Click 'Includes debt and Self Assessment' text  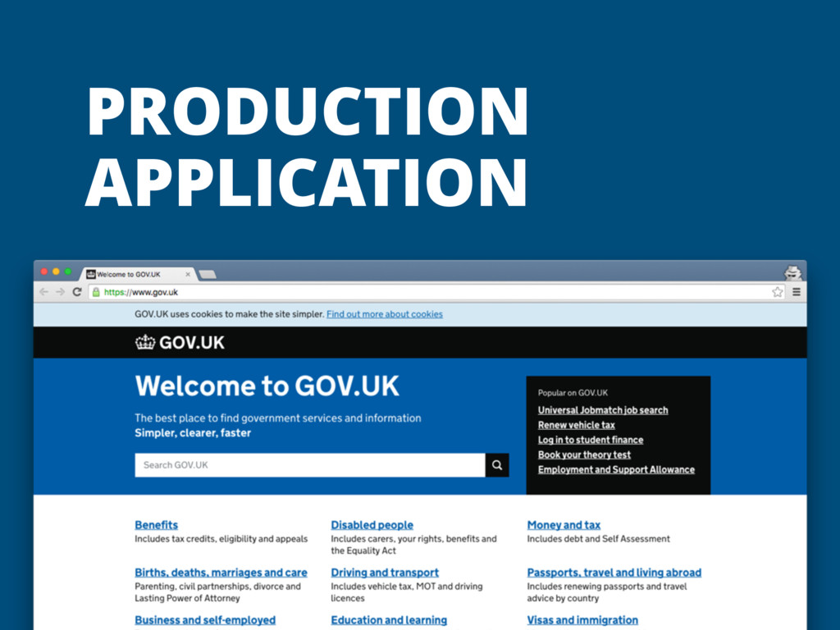tap(598, 539)
